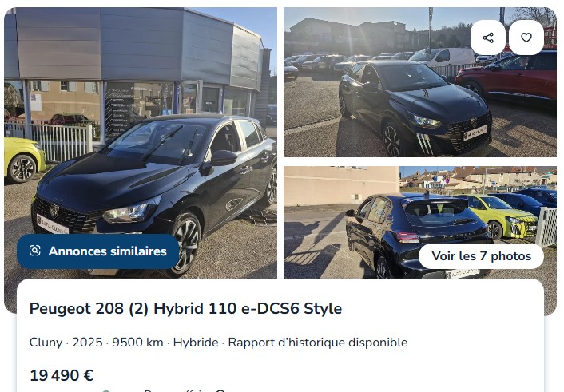Viewport: 564px width, 392px height.
Task: Click the red car in top-right photo
Action: click(x=506, y=77)
